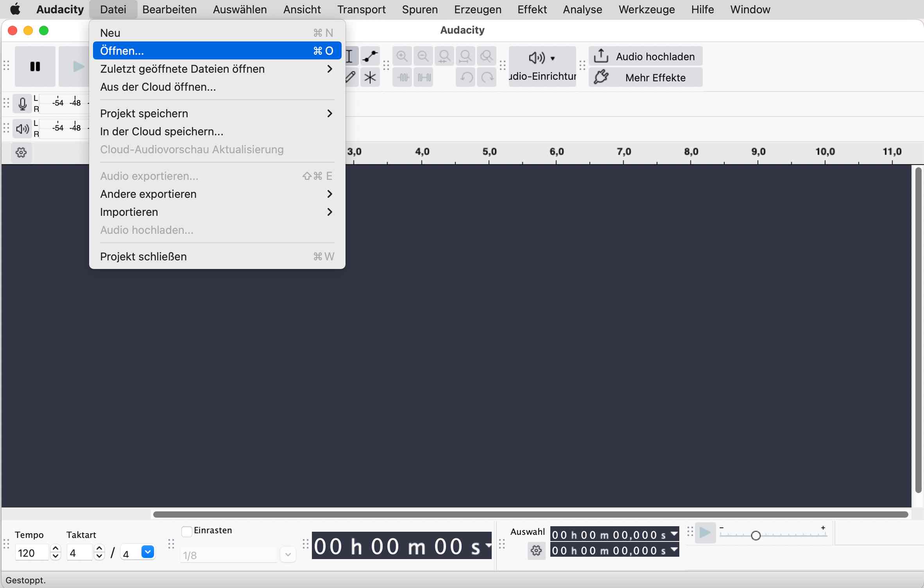Open the Effekt menu
This screenshot has width=924, height=588.
coord(532,9)
